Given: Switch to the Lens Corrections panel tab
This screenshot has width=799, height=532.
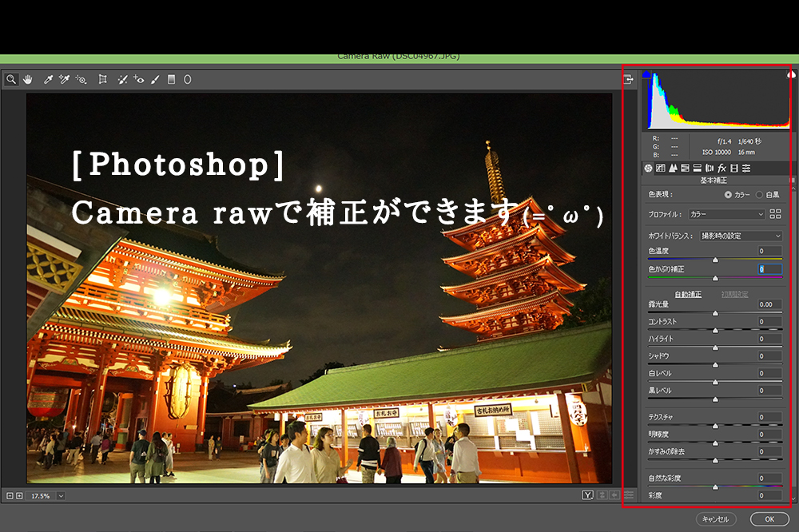Looking at the screenshot, I should [x=710, y=169].
